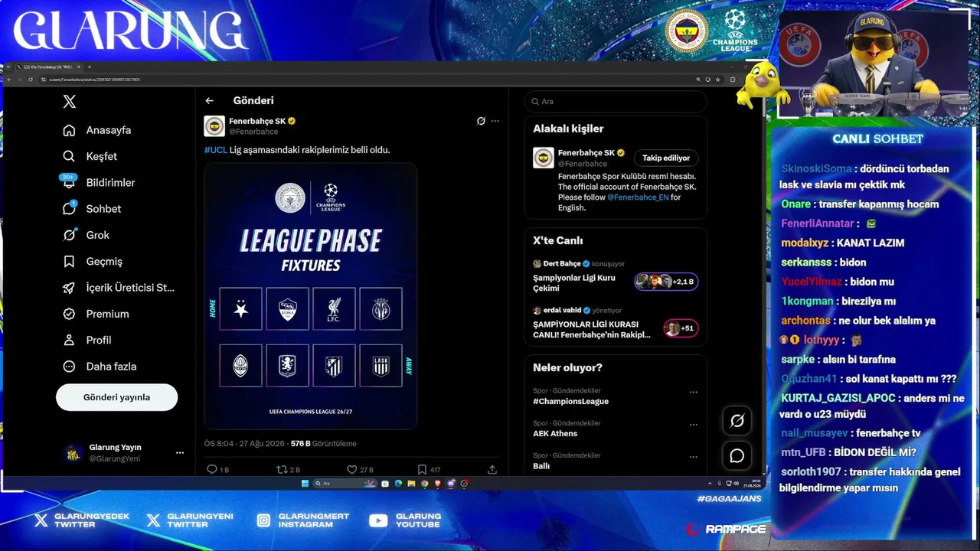Image resolution: width=980 pixels, height=551 pixels.
Task: Reply to the post via comment icon
Action: 212,469
